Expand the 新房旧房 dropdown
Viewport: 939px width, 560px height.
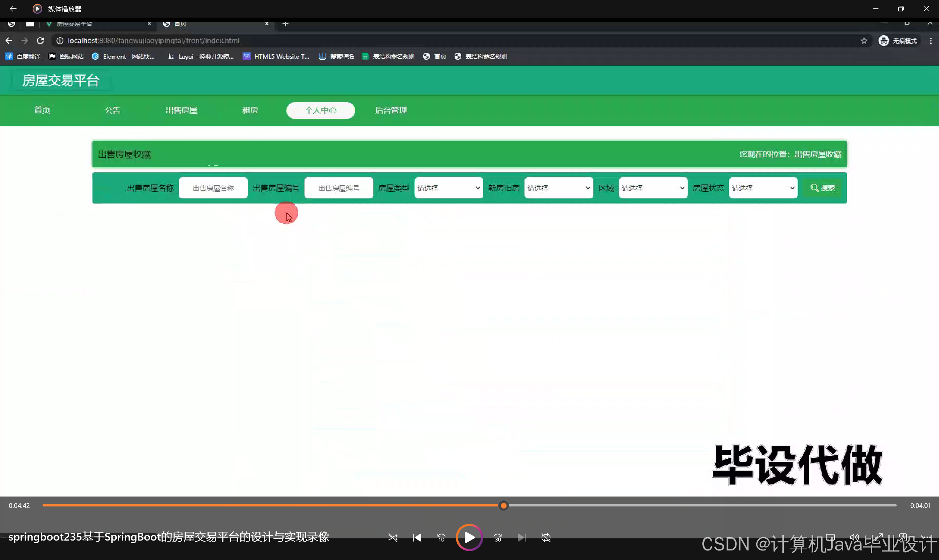coord(558,188)
